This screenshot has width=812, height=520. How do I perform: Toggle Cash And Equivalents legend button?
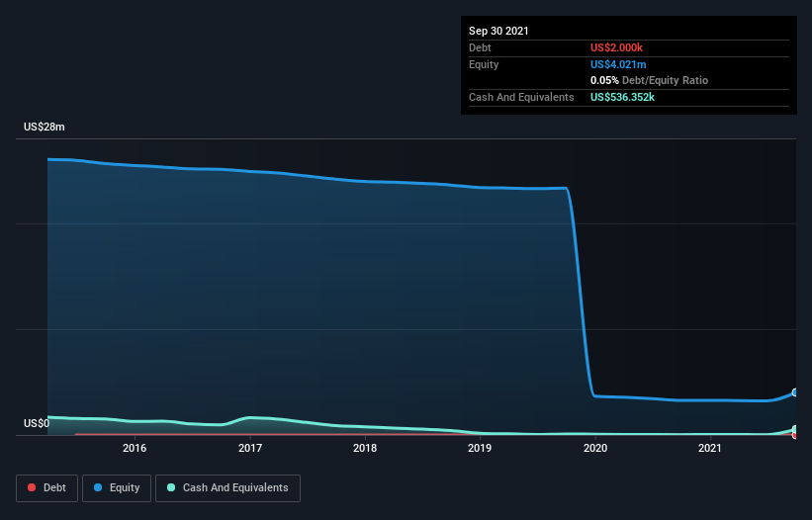(x=227, y=488)
